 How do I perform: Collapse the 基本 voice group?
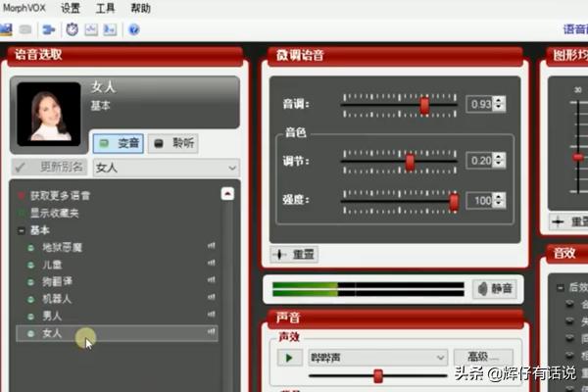pos(22,230)
